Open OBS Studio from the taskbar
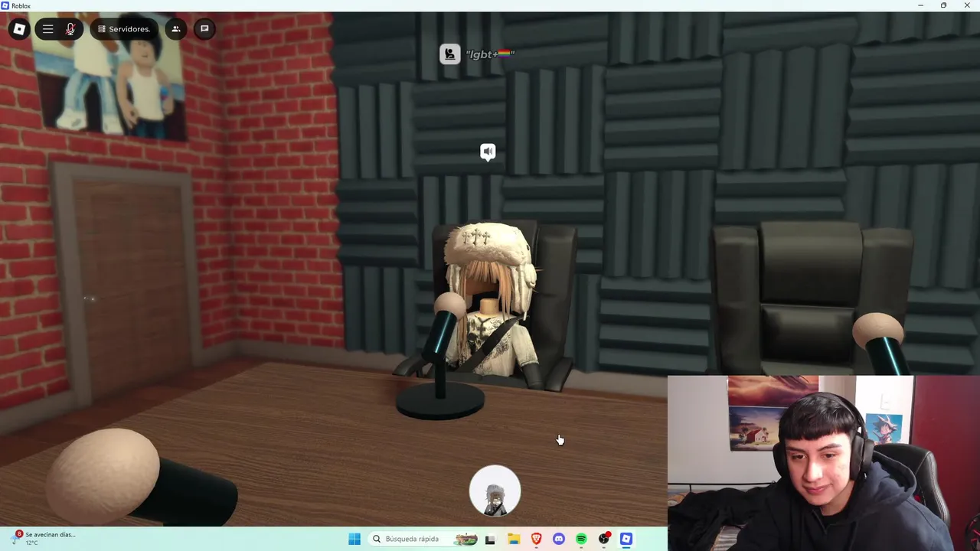Image resolution: width=980 pixels, height=551 pixels. pos(604,540)
